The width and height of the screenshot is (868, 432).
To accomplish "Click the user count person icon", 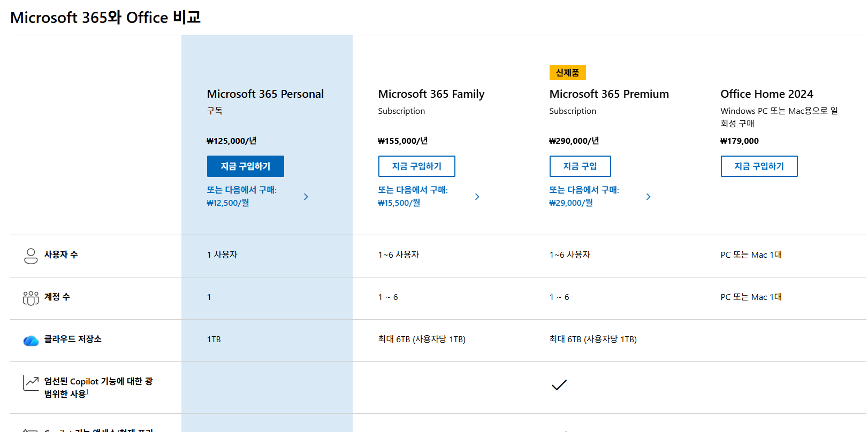I will pyautogui.click(x=31, y=256).
